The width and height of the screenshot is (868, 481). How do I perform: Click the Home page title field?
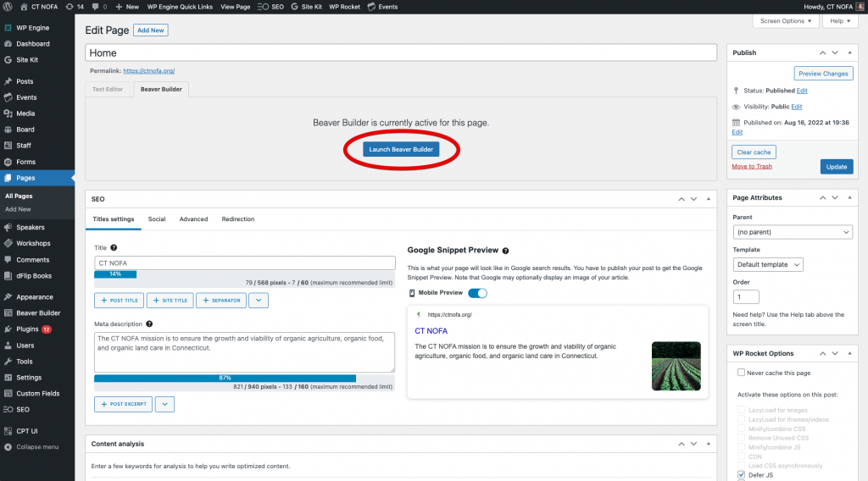(401, 53)
